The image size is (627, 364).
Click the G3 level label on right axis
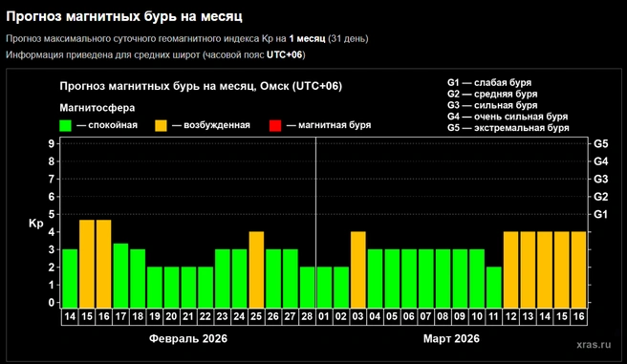point(600,179)
